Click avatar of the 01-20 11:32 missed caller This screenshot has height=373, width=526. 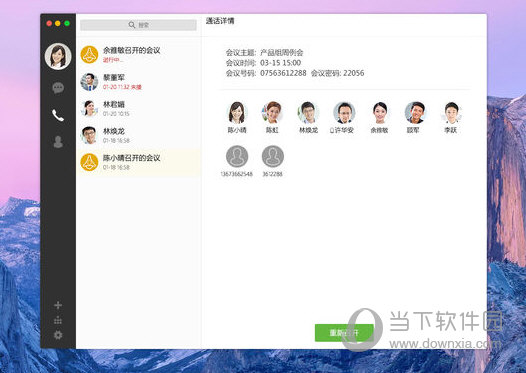click(89, 82)
